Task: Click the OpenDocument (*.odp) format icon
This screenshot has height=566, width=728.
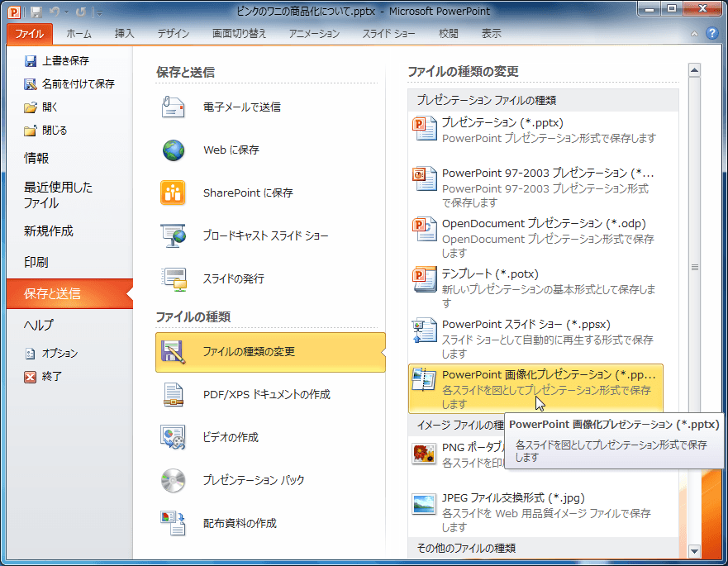Action: tap(425, 229)
